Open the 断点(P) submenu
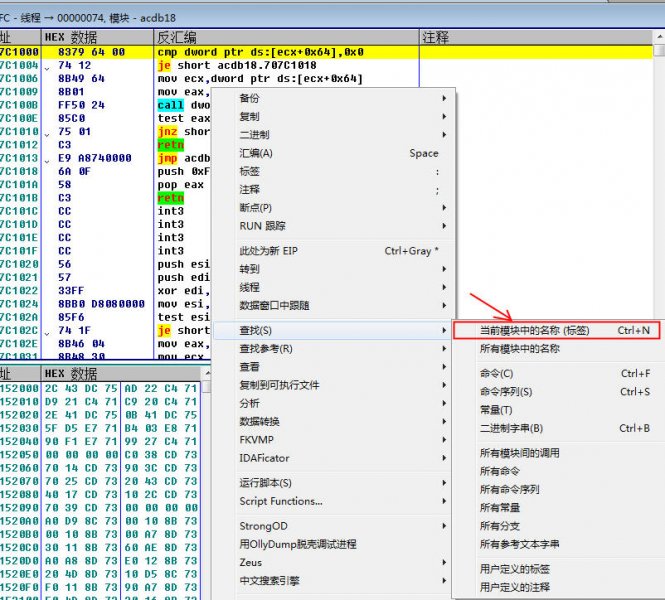Image resolution: width=665 pixels, height=600 pixels. coord(333,207)
